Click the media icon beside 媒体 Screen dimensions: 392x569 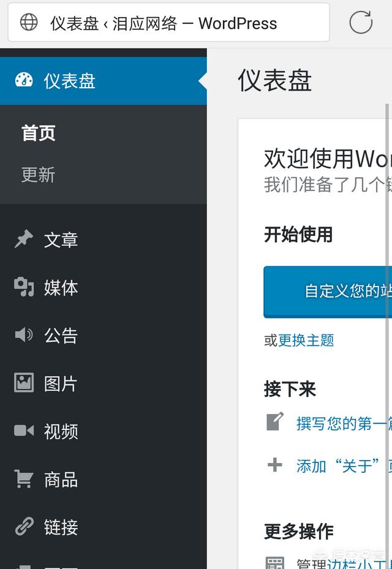pos(24,287)
